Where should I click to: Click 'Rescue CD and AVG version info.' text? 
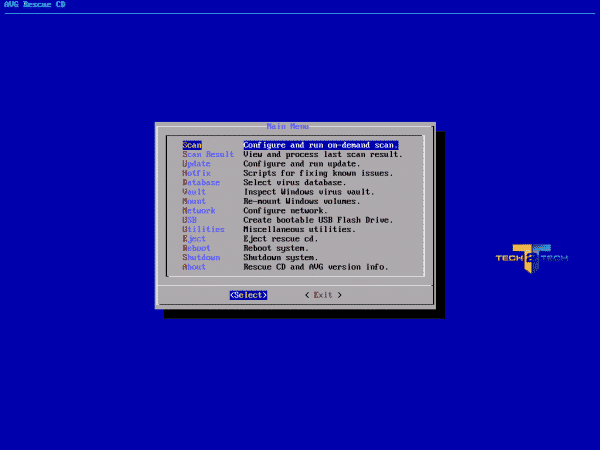[x=316, y=267]
